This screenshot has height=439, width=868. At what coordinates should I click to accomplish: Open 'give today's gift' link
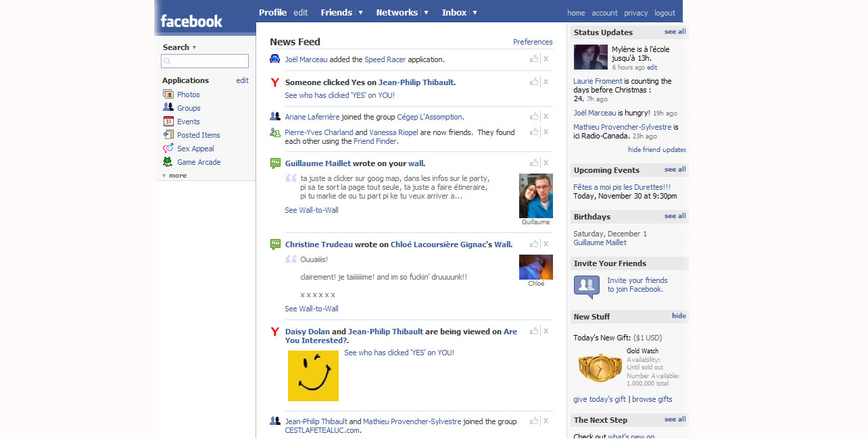click(600, 399)
